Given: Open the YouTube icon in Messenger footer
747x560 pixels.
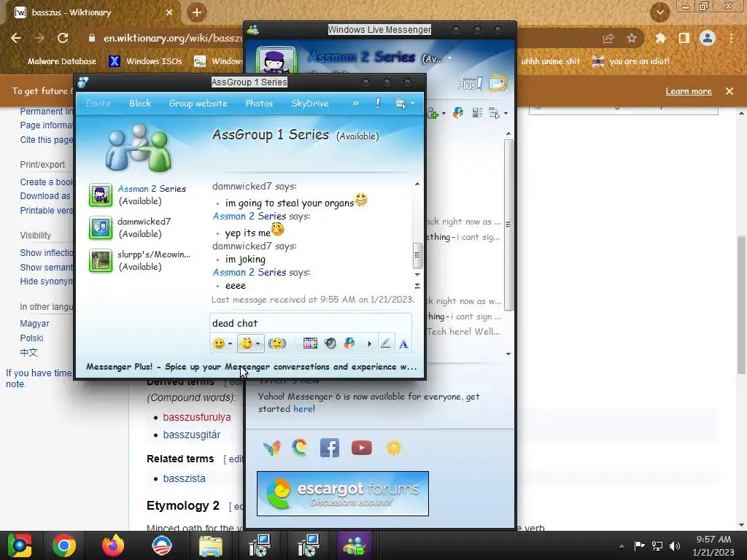Looking at the screenshot, I should click(362, 448).
